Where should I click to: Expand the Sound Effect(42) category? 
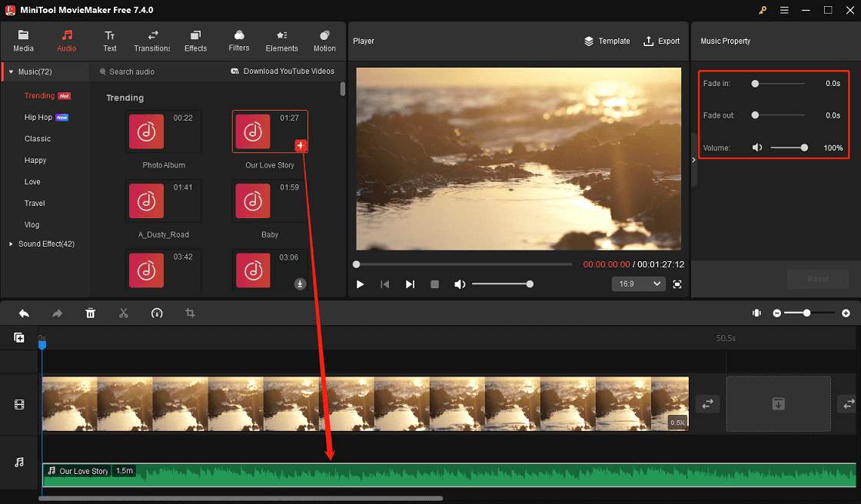[x=11, y=244]
